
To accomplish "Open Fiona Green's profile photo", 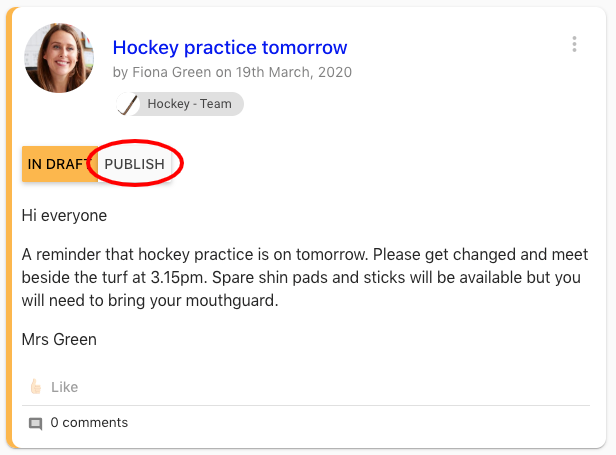I will (x=59, y=57).
